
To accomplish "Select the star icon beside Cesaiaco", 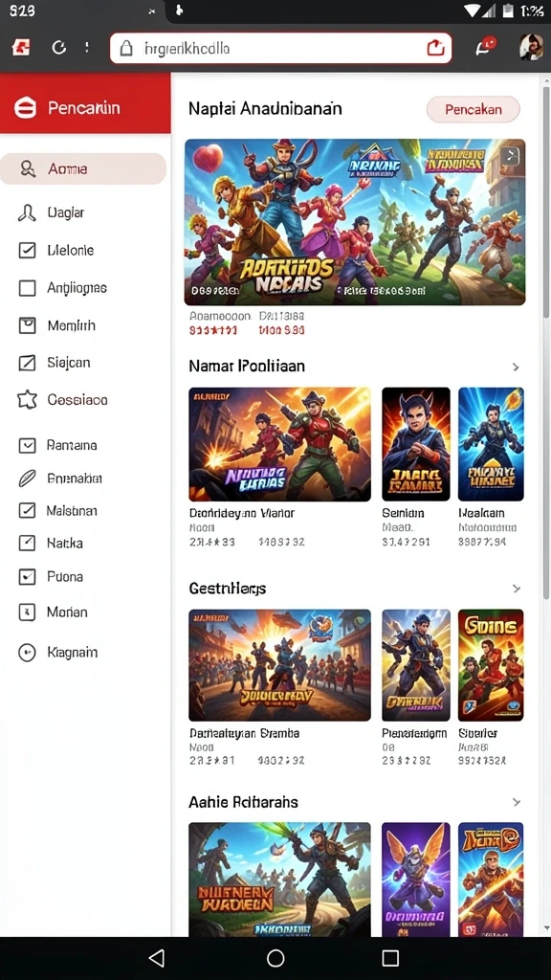I will click(x=27, y=400).
